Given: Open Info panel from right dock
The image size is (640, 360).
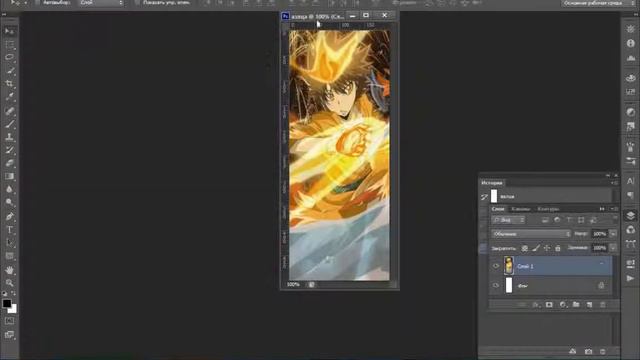Looking at the screenshot, I should [631, 43].
